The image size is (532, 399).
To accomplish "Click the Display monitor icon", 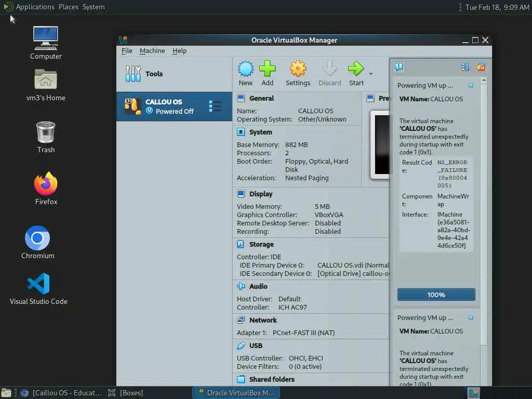I will click(241, 194).
